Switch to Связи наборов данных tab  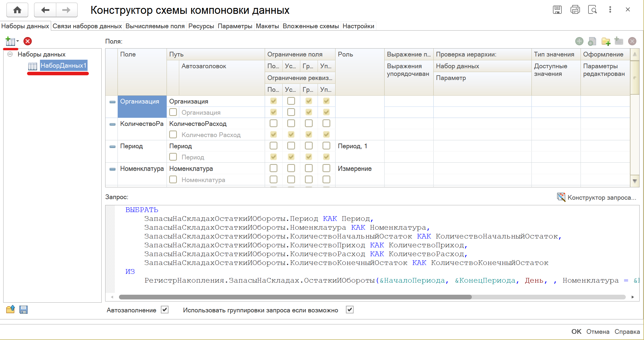pyautogui.click(x=87, y=26)
